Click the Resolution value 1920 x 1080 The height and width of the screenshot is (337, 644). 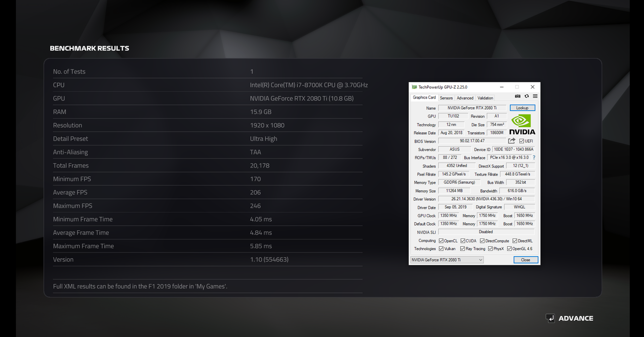tap(267, 125)
